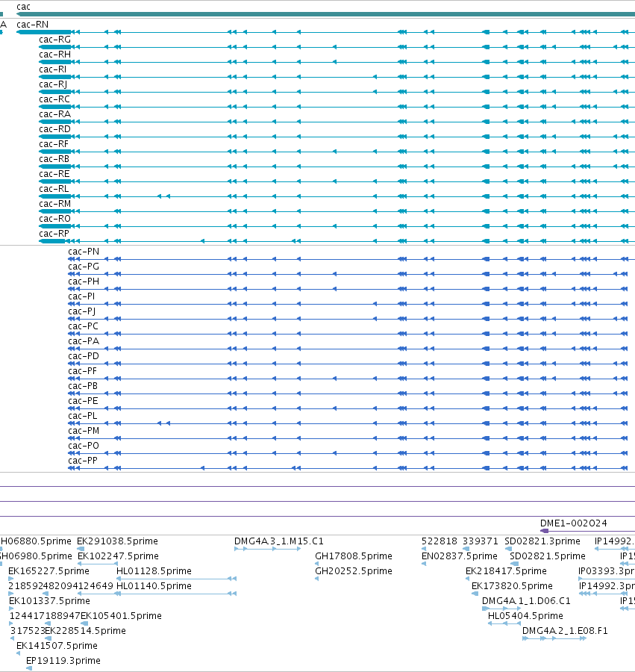Click the EK141507.5prime EST label

(57, 646)
